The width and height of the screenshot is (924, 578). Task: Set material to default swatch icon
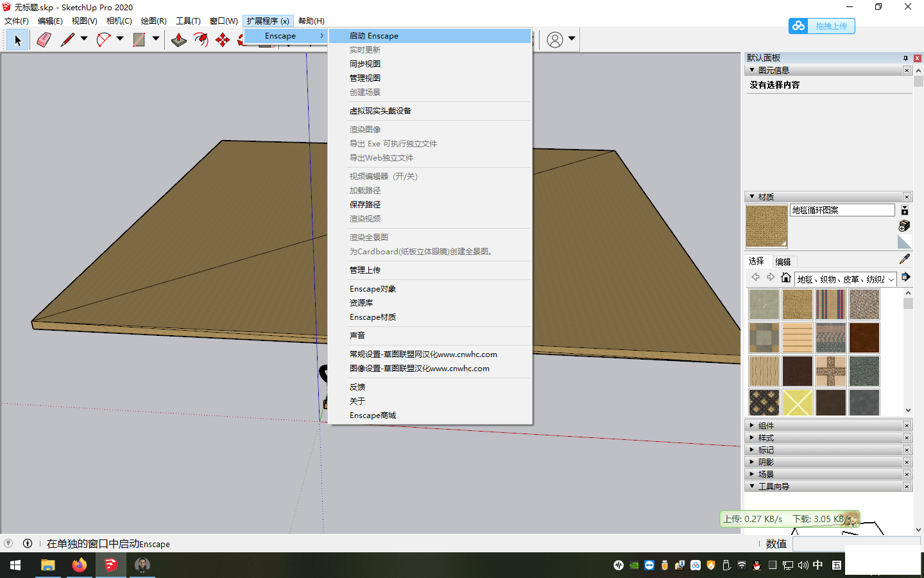[904, 241]
